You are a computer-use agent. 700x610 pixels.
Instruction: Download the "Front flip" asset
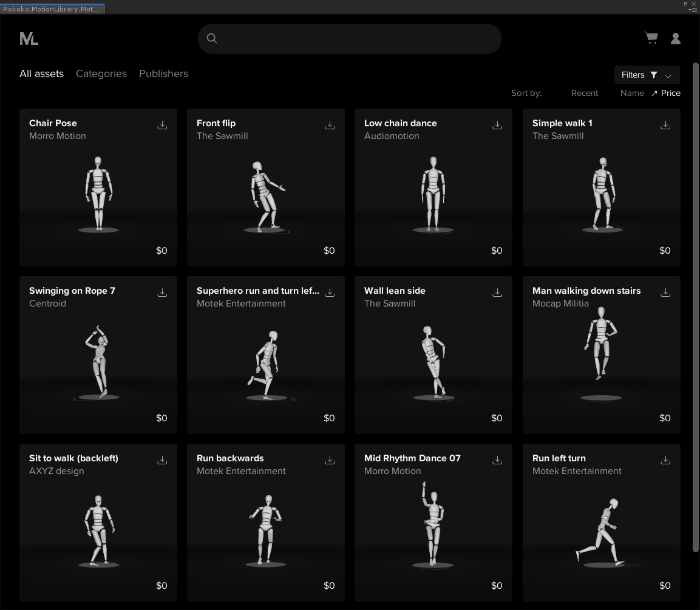pyautogui.click(x=330, y=125)
